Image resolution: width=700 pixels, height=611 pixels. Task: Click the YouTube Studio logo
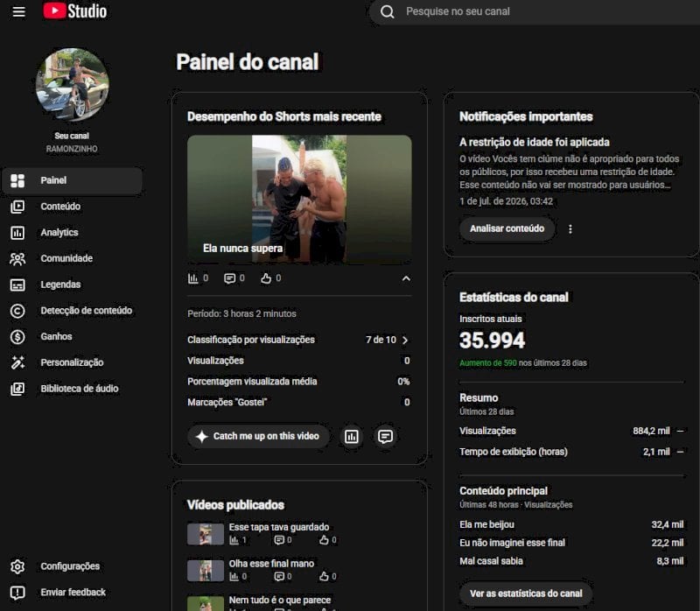pos(75,11)
